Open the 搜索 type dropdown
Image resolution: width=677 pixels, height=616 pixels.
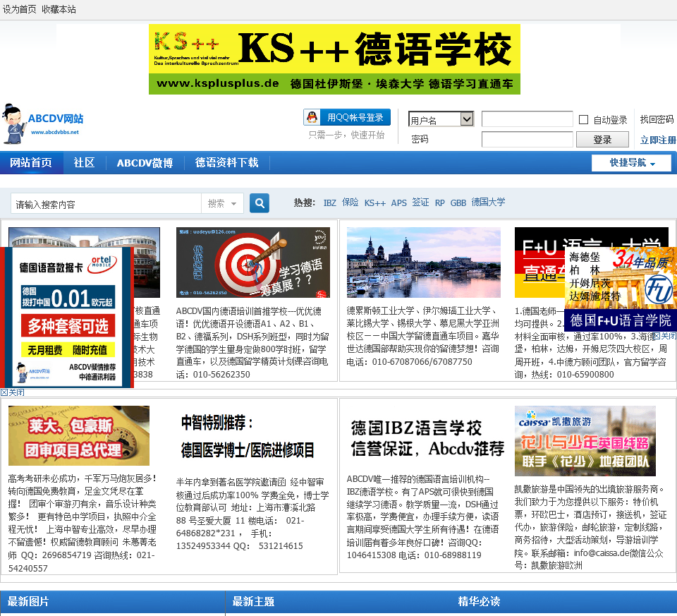222,203
